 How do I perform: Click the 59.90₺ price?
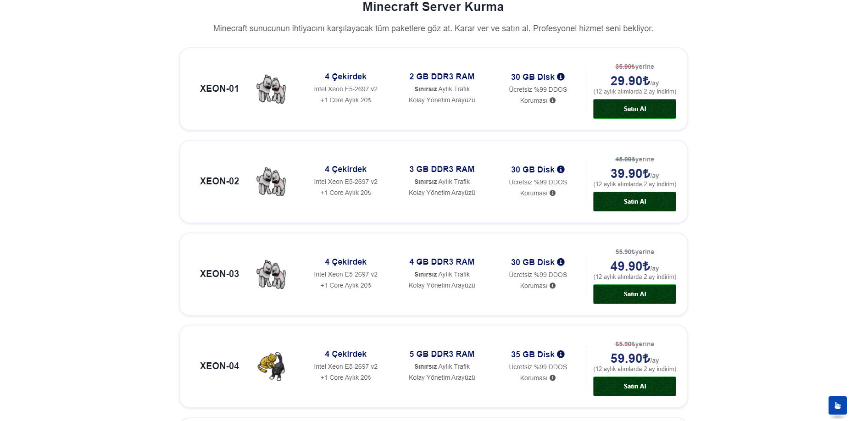pyautogui.click(x=630, y=358)
